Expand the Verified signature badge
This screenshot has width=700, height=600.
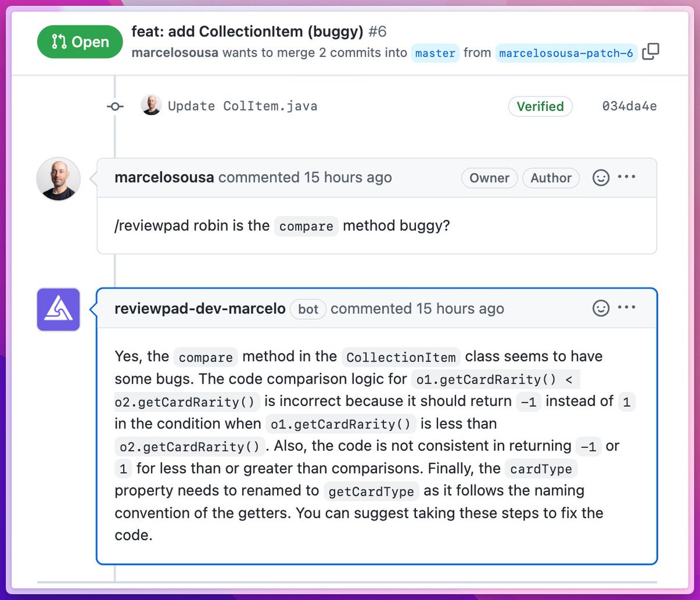(540, 106)
